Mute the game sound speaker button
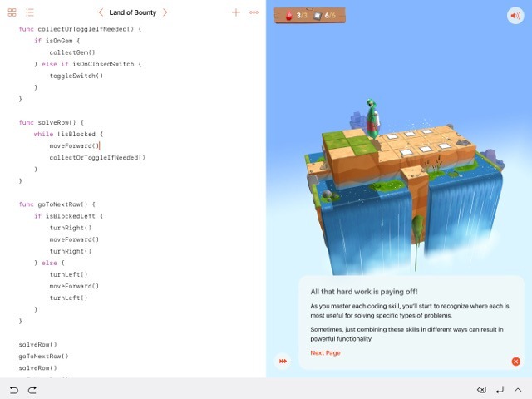Screen dimensions: 532x399 (x=515, y=16)
